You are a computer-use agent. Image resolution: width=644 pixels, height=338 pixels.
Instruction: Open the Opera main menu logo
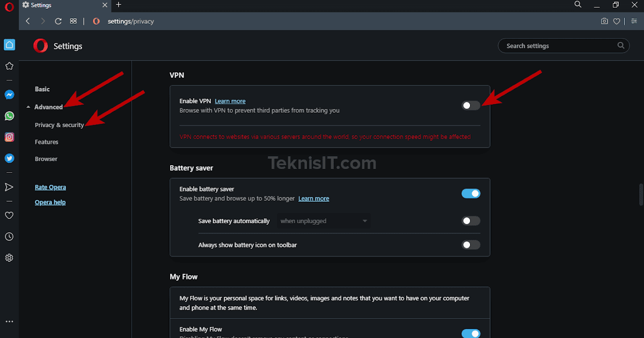[9, 6]
